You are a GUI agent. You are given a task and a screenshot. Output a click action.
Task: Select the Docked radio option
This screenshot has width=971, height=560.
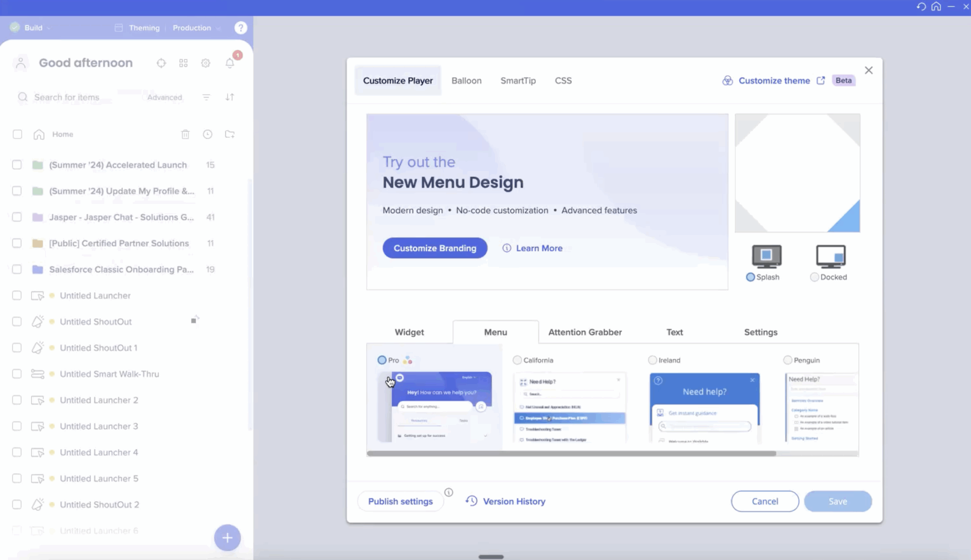[x=814, y=277]
